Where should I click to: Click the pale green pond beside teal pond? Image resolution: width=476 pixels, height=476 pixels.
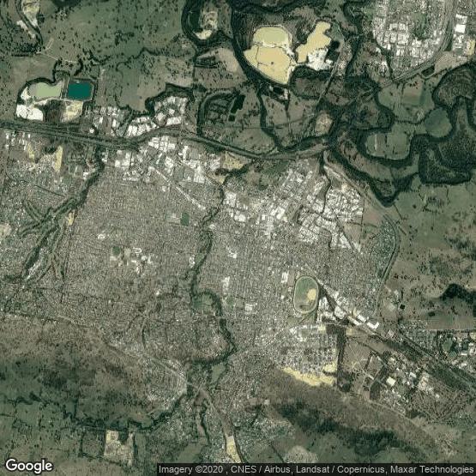pyautogui.click(x=46, y=90)
